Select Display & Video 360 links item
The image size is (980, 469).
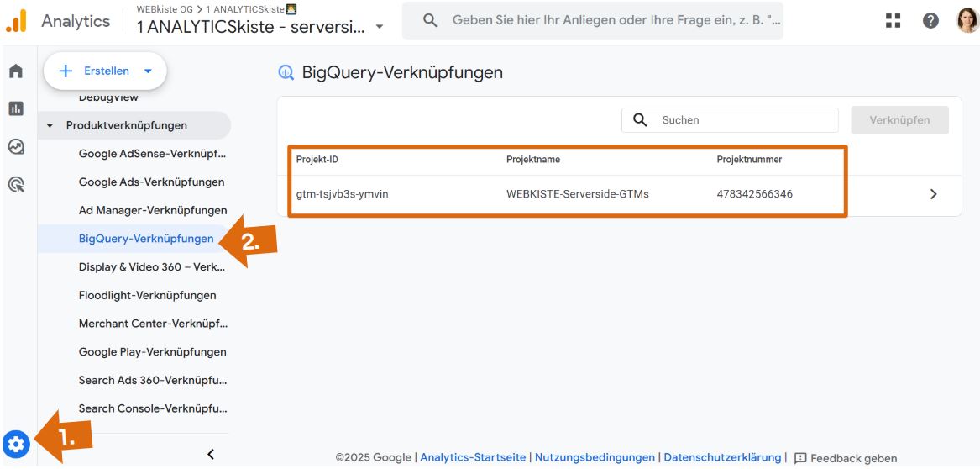(153, 267)
